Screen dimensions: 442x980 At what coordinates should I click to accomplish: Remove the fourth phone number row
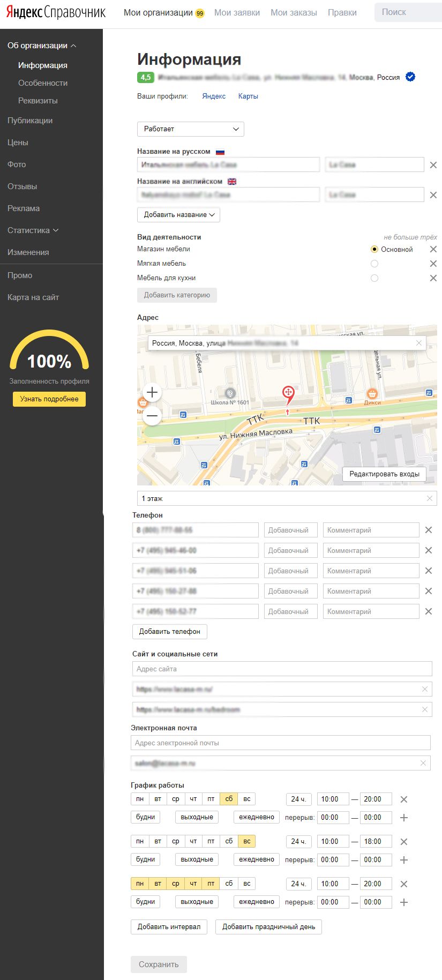[429, 591]
